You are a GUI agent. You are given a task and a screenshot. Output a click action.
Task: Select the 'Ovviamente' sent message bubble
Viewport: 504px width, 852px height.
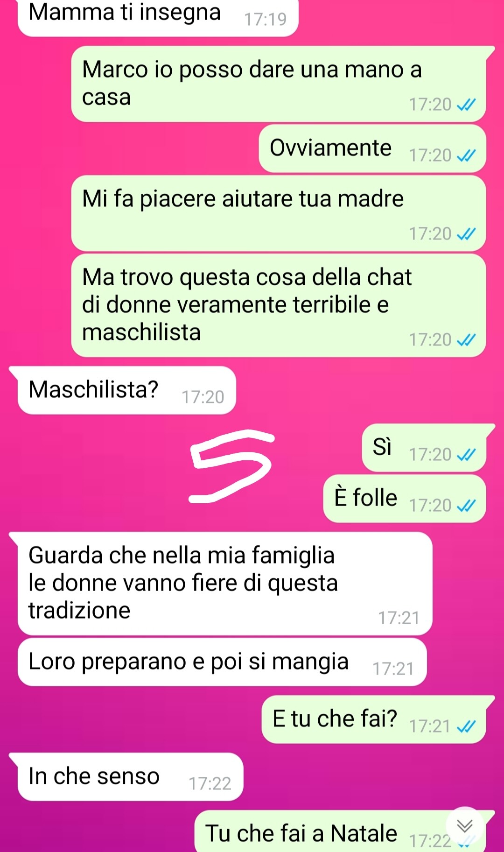point(372,148)
